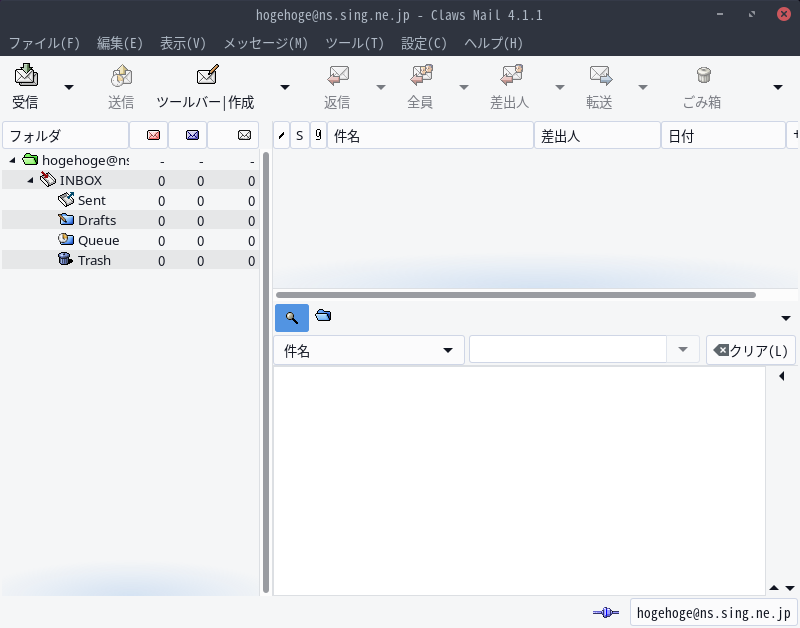This screenshot has width=800, height=628.
Task: Toggle the message view side arrow
Action: (782, 376)
